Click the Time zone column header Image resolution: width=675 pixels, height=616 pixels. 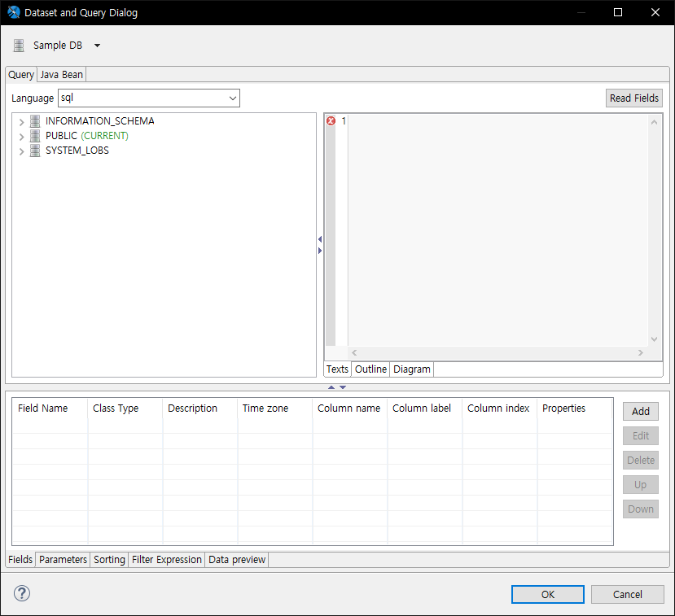tap(275, 408)
